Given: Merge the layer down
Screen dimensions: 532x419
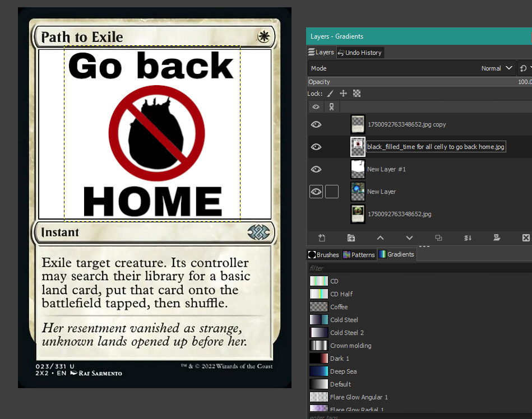Looking at the screenshot, I should click(x=468, y=238).
